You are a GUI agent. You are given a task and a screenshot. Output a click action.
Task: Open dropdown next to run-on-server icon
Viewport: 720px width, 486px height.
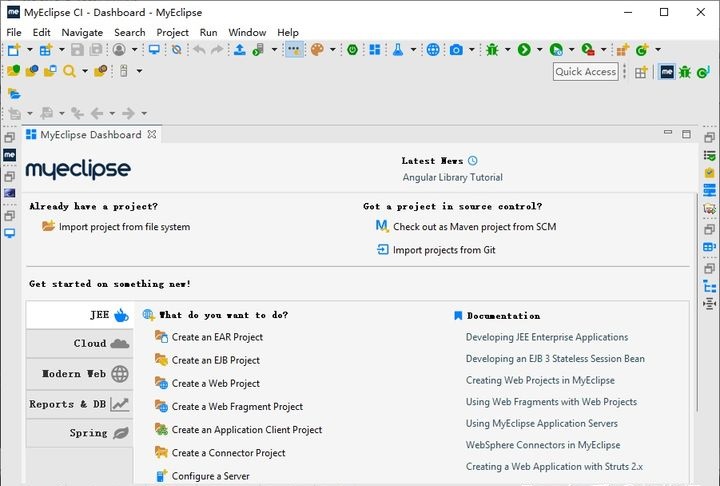(274, 50)
